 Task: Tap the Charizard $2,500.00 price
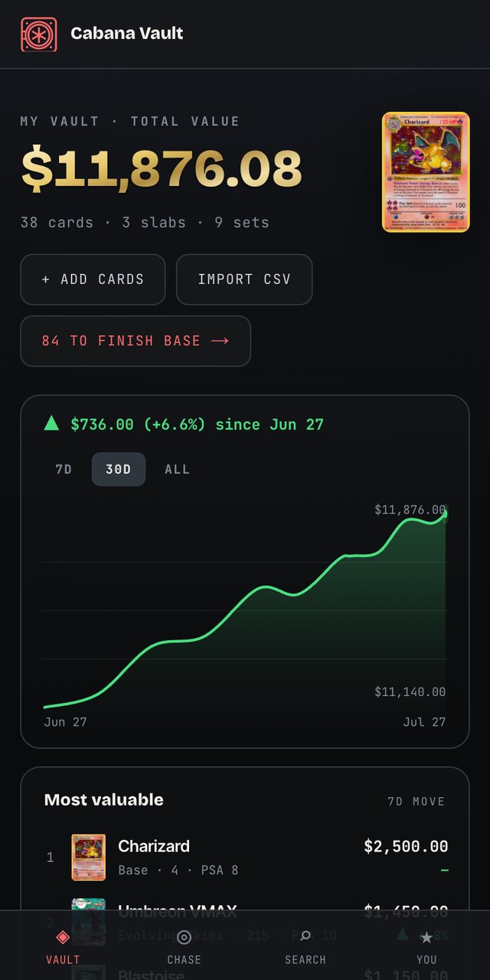pyautogui.click(x=406, y=846)
